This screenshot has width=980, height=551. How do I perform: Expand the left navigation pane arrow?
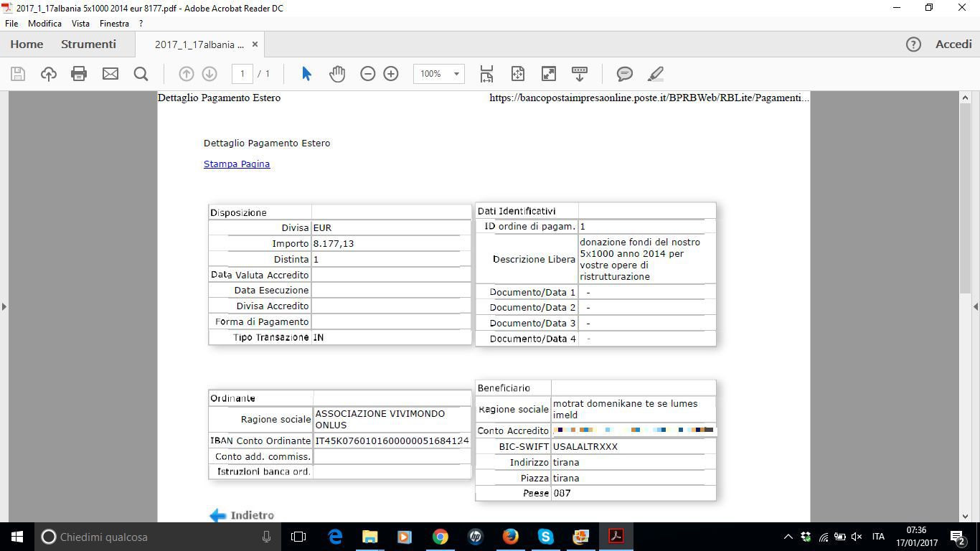tap(4, 306)
